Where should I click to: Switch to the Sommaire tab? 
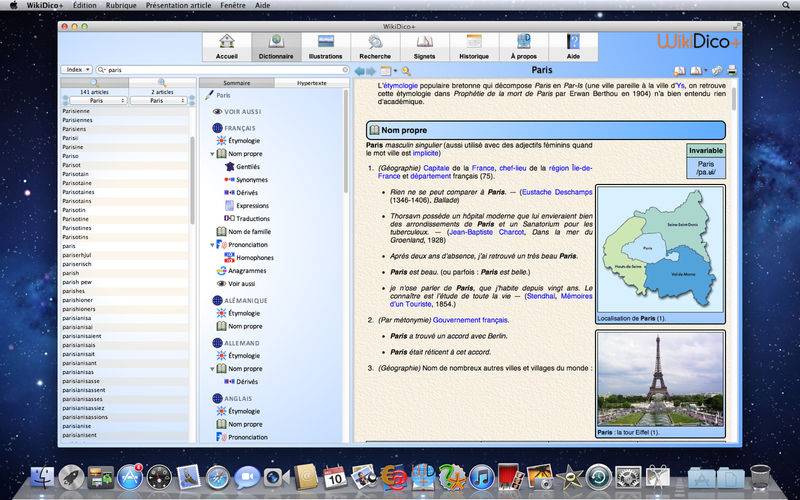tap(237, 83)
